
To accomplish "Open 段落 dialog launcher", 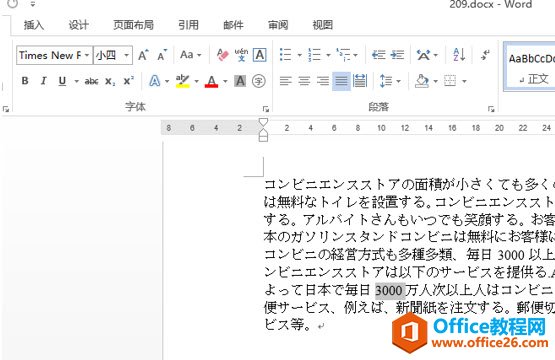I will pos(491,109).
